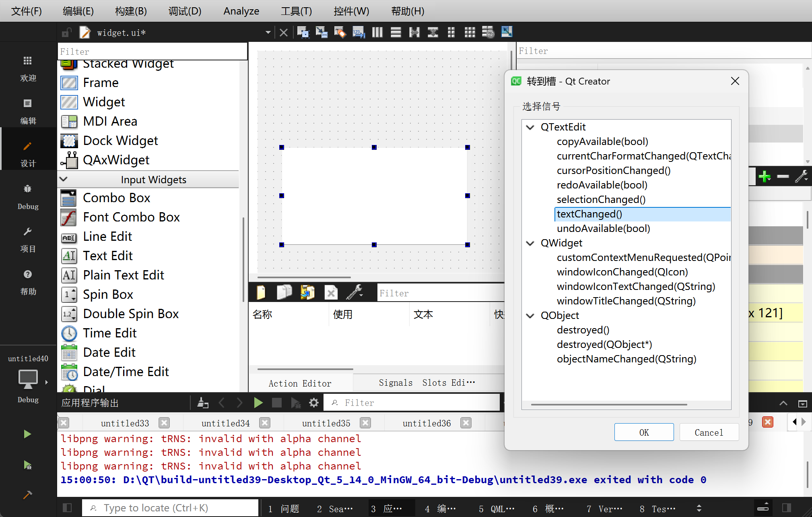Open the 构建(B) menu
This screenshot has height=517, width=812.
click(131, 11)
